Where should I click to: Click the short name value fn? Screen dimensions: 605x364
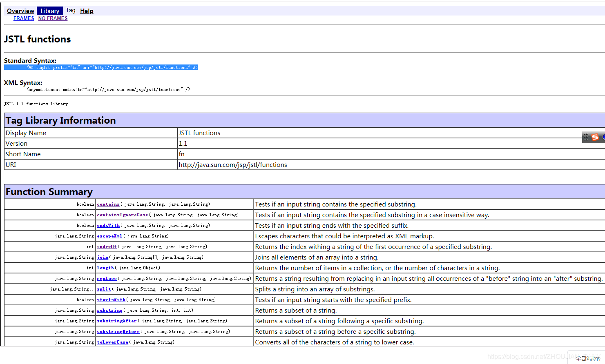tap(181, 154)
